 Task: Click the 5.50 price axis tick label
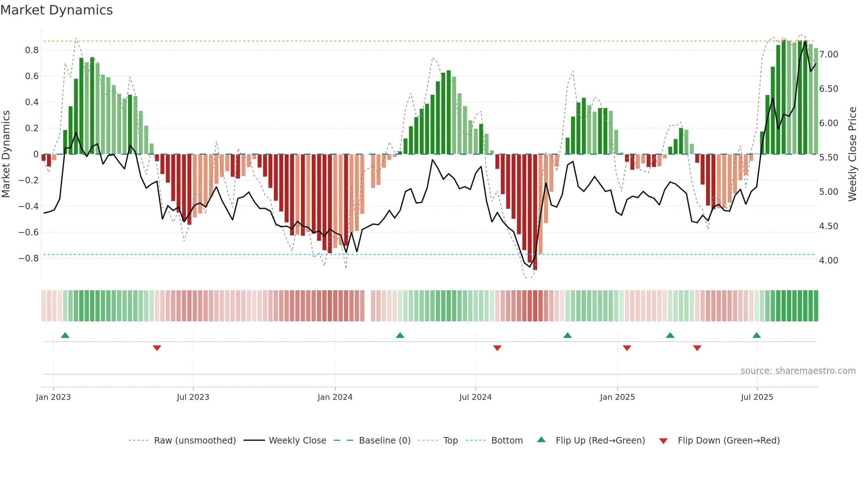click(829, 158)
